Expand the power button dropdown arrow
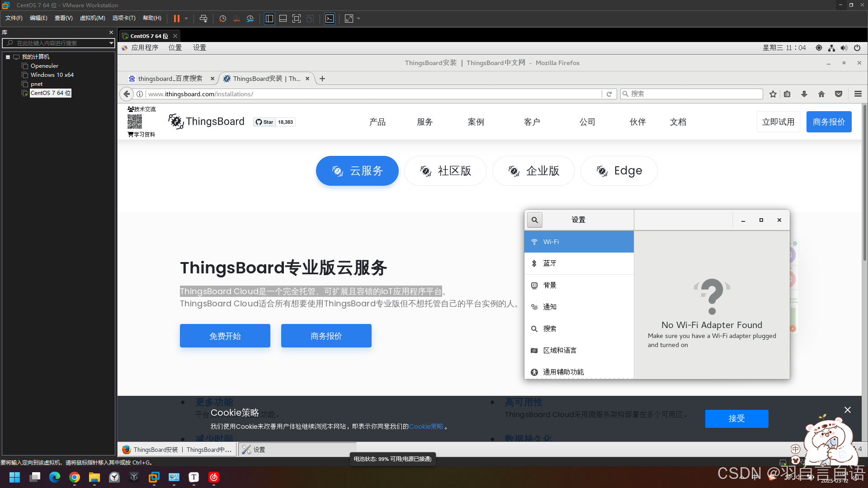The width and height of the screenshot is (868, 488). 186,19
